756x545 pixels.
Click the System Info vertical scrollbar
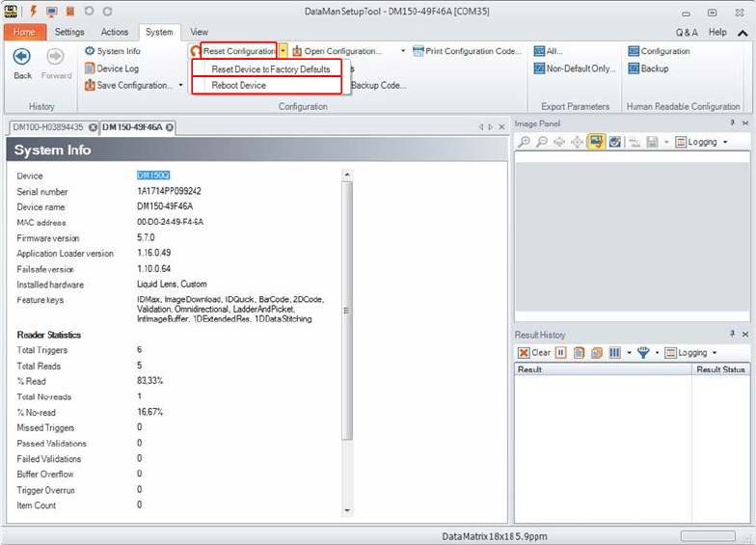[x=346, y=309]
